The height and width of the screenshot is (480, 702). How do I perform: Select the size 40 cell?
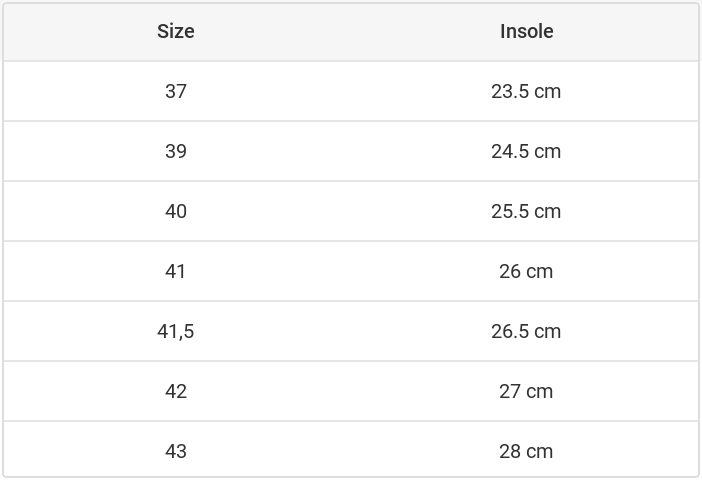176,211
